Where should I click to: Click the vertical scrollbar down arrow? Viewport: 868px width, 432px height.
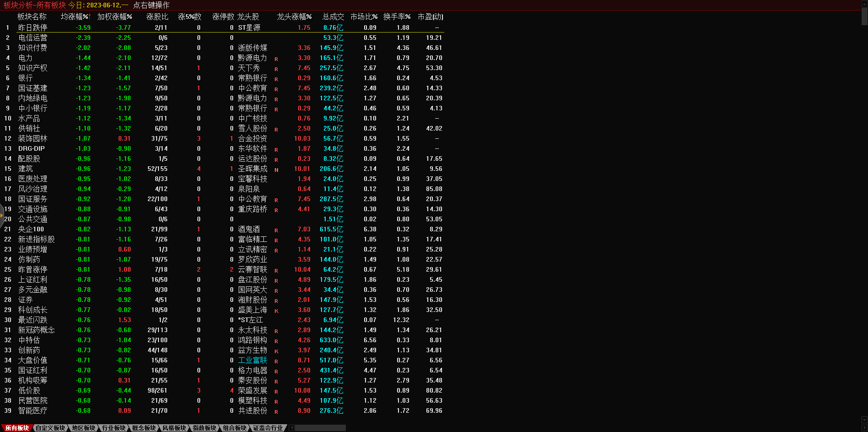point(864,420)
